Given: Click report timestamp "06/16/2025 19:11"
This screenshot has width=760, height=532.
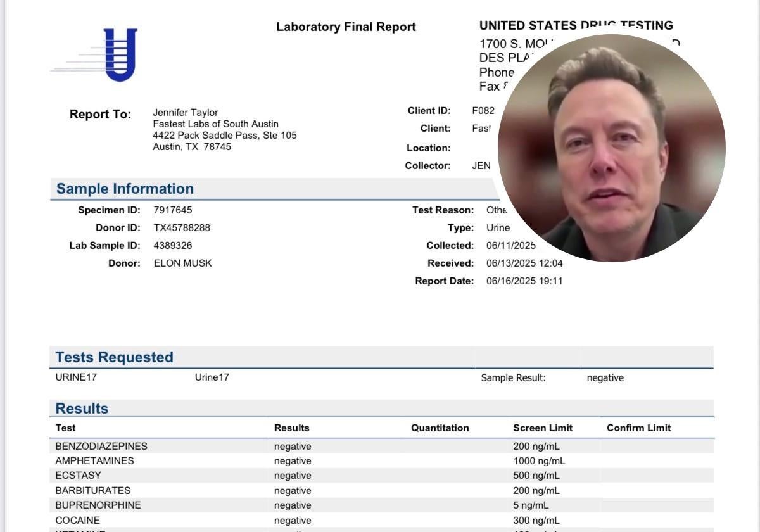Looking at the screenshot, I should click(x=524, y=281).
